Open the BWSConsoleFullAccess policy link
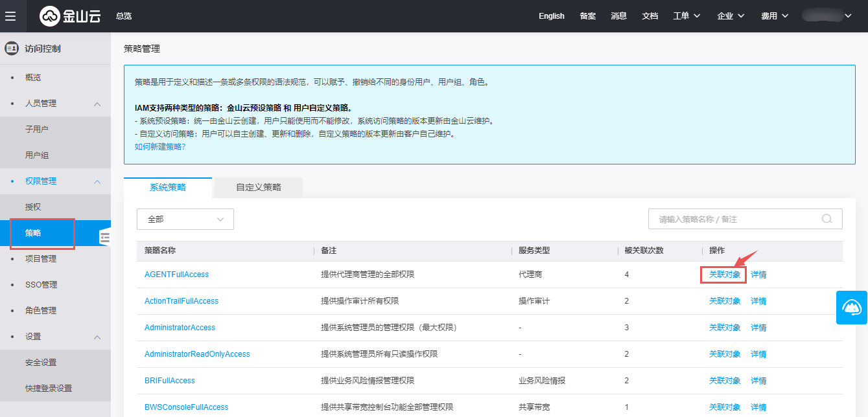The image size is (868, 417). click(187, 407)
